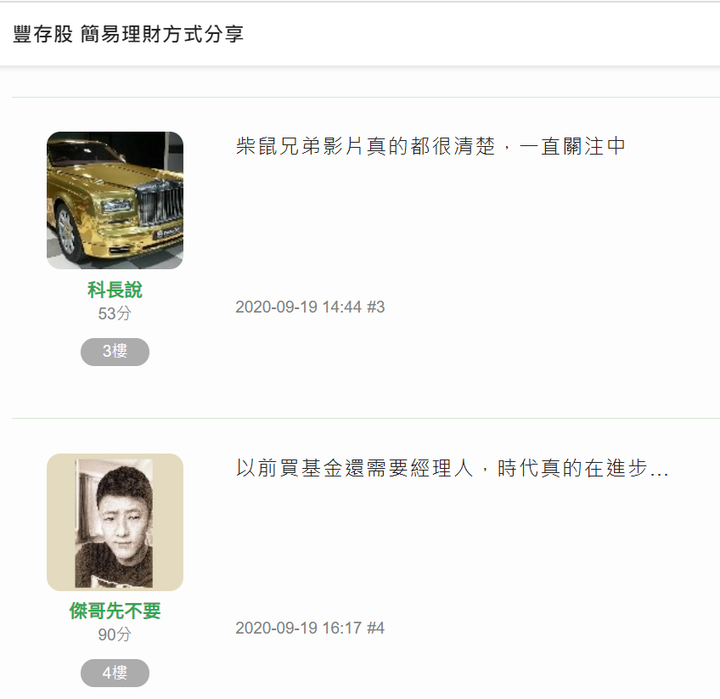
Task: Click the #4 post number anchor
Action: click(376, 628)
